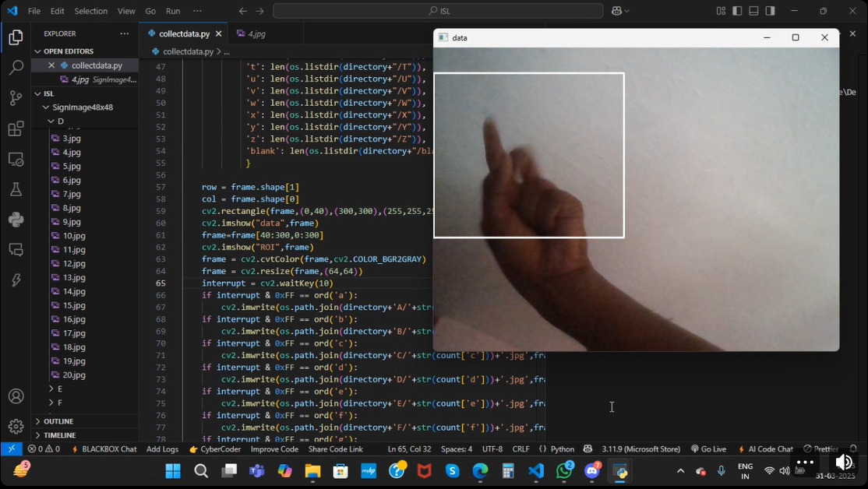Open the Source Control view
Screen dimensions: 868x489
coord(16,98)
